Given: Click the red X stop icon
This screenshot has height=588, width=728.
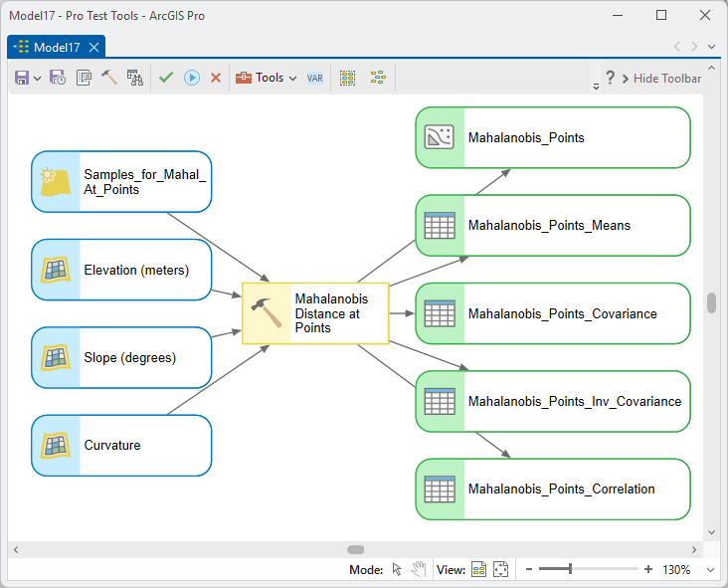Looking at the screenshot, I should [x=216, y=78].
